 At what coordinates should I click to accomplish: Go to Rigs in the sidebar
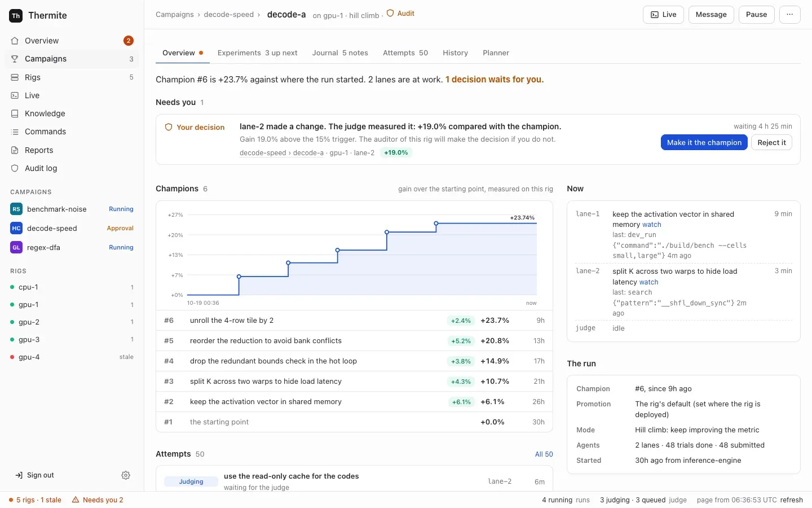pyautogui.click(x=72, y=77)
